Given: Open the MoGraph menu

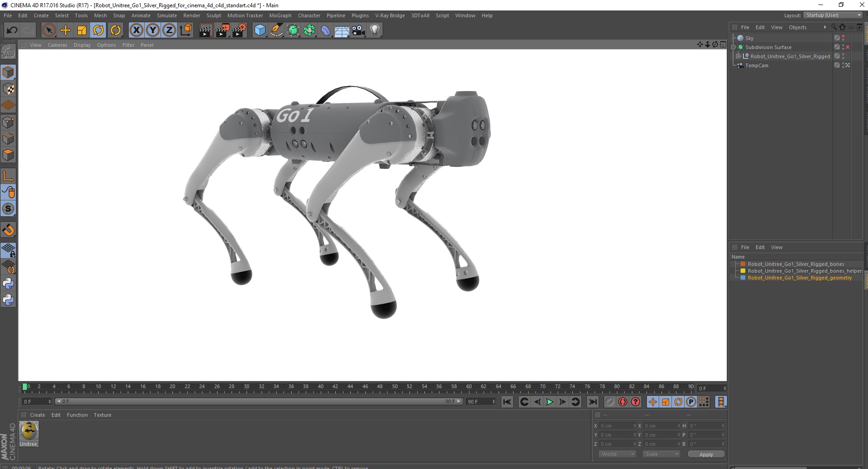Looking at the screenshot, I should tap(280, 15).
